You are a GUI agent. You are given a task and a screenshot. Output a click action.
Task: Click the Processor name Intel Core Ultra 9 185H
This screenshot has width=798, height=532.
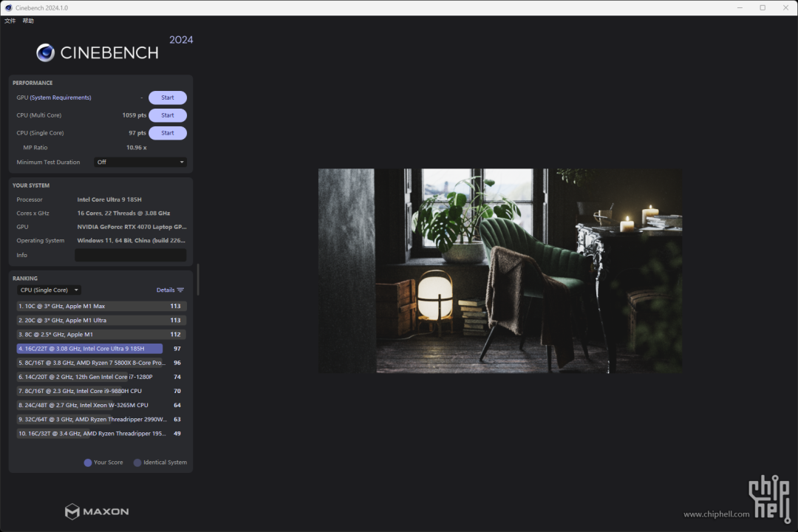(x=109, y=199)
